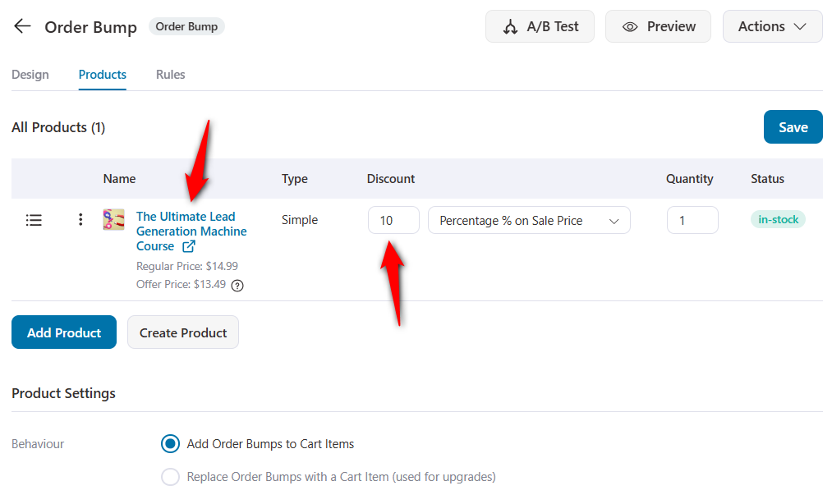Click the discount value input field

(x=393, y=220)
